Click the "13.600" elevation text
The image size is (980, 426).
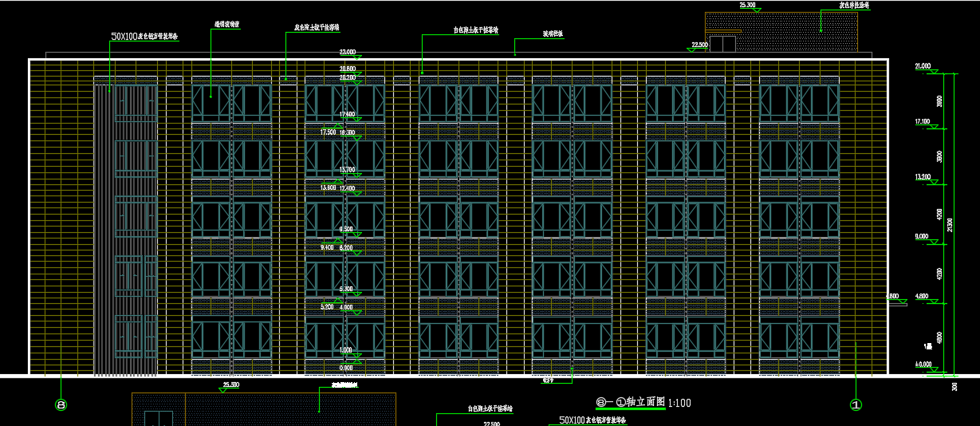tap(328, 187)
